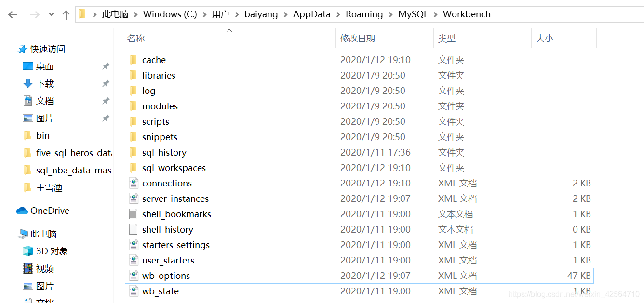The width and height of the screenshot is (644, 303).
Task: Expand the chevron after 用户 in path
Action: tap(237, 14)
